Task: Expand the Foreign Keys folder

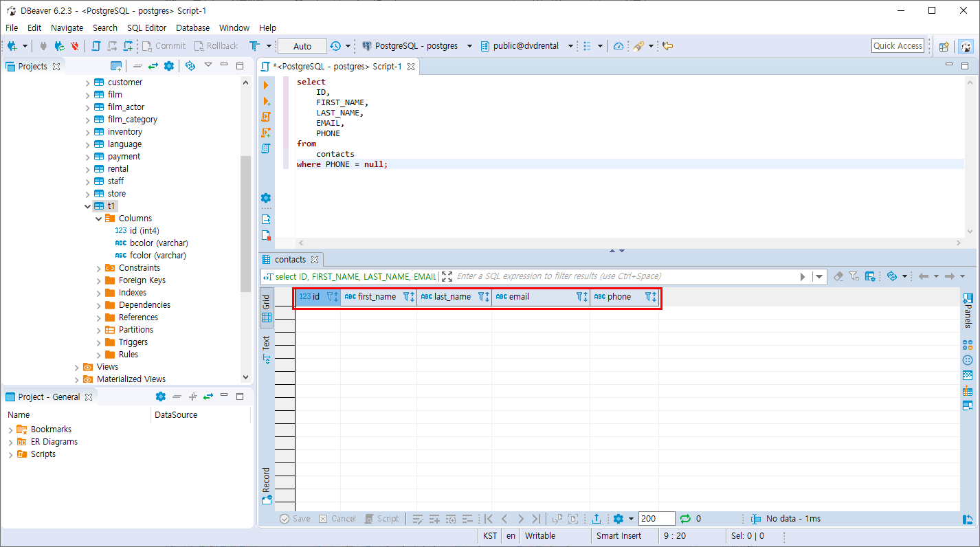Action: point(99,280)
